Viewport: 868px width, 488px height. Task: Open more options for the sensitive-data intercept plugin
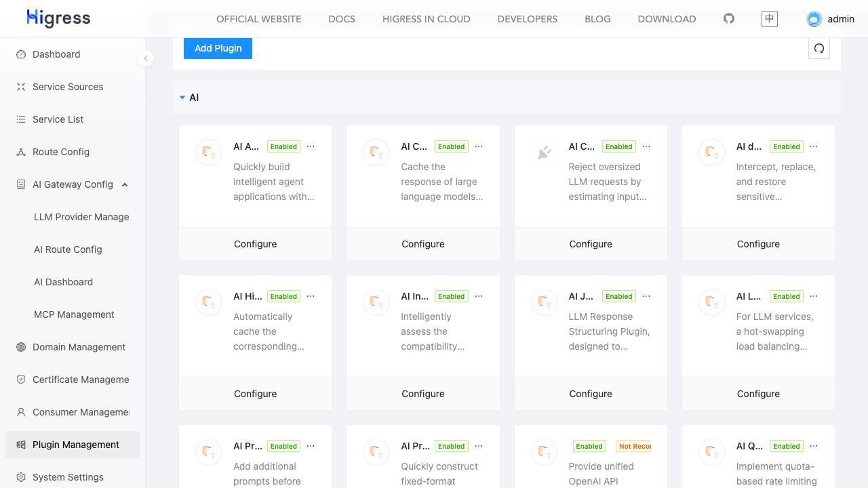click(814, 146)
